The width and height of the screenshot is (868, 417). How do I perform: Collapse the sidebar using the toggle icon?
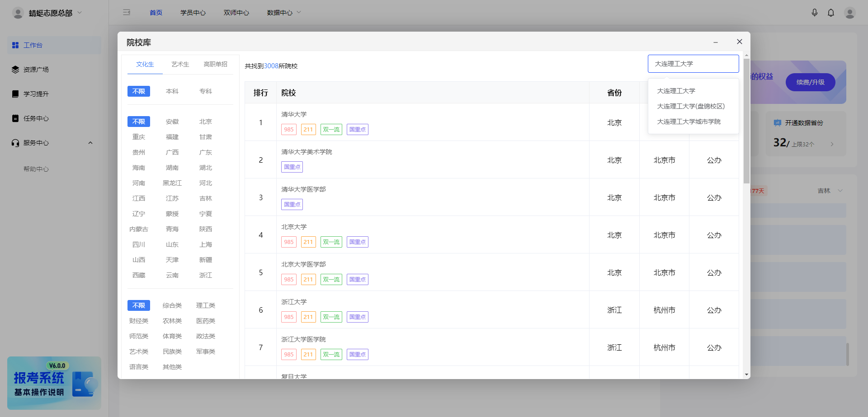point(127,12)
